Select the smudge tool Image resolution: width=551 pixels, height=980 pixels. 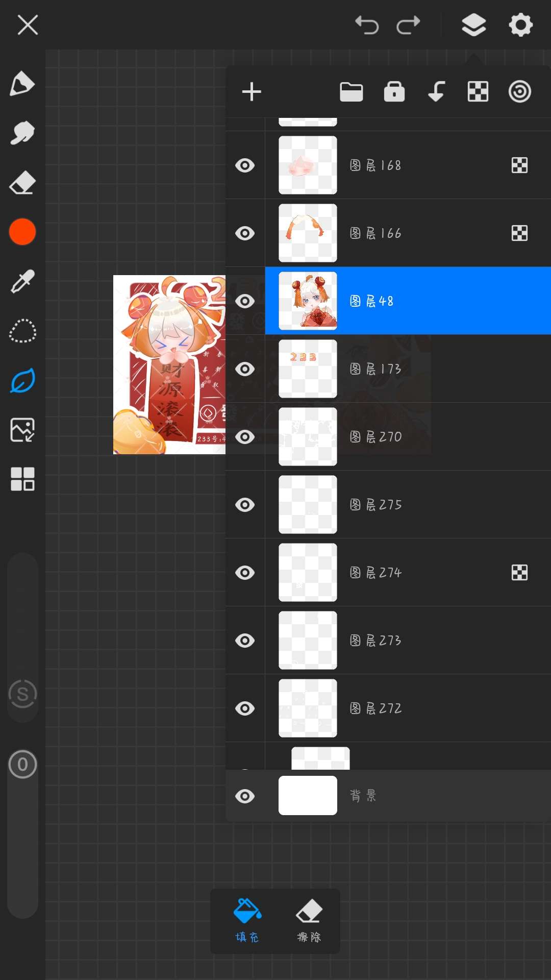[x=22, y=133]
